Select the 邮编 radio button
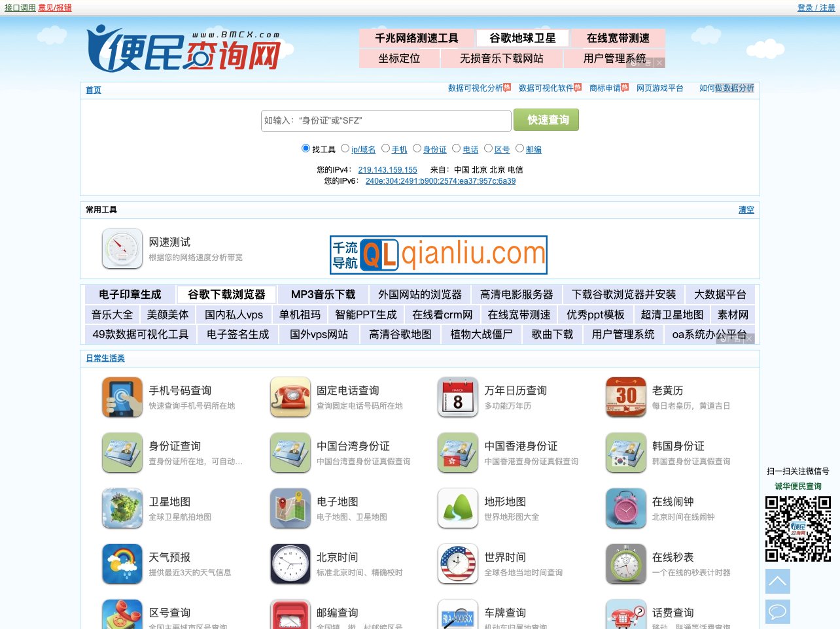The width and height of the screenshot is (840, 629). tap(521, 148)
